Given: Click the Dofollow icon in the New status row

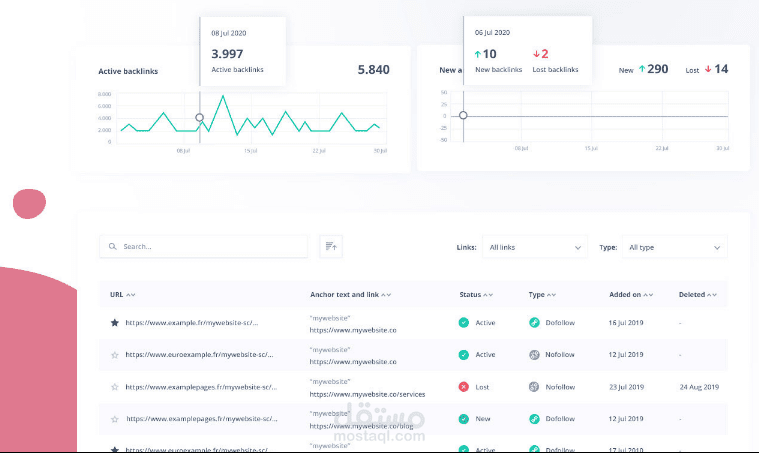Looking at the screenshot, I should pyautogui.click(x=534, y=419).
